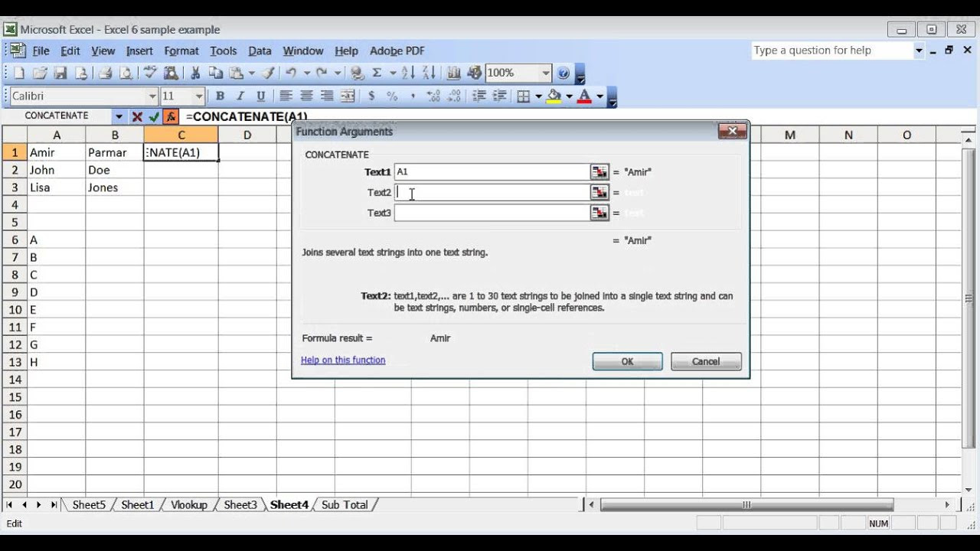This screenshot has width=980, height=551.
Task: Click Cancel in Function Arguments dialog
Action: (x=706, y=361)
